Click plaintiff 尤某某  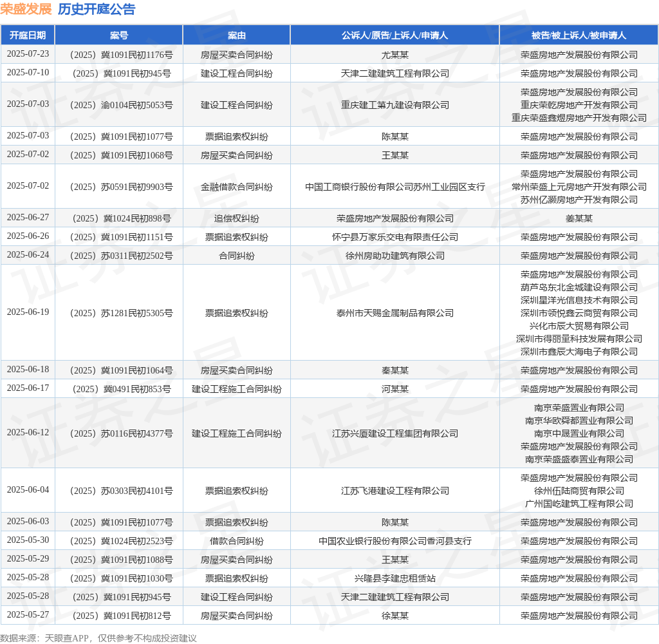(x=394, y=55)
